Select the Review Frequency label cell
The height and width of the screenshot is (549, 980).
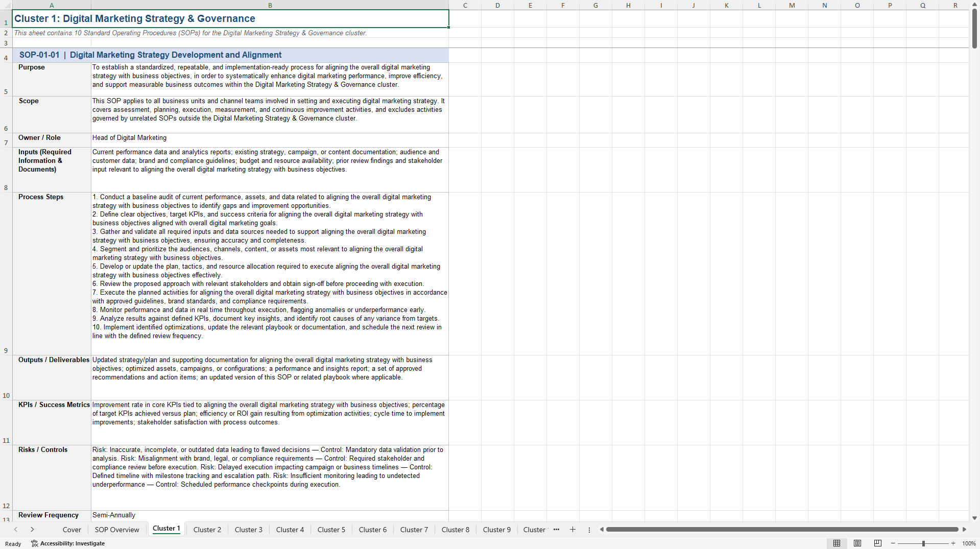point(52,516)
